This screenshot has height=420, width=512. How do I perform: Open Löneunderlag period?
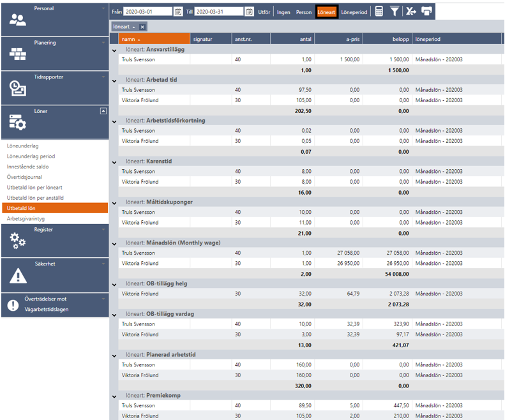[31, 156]
